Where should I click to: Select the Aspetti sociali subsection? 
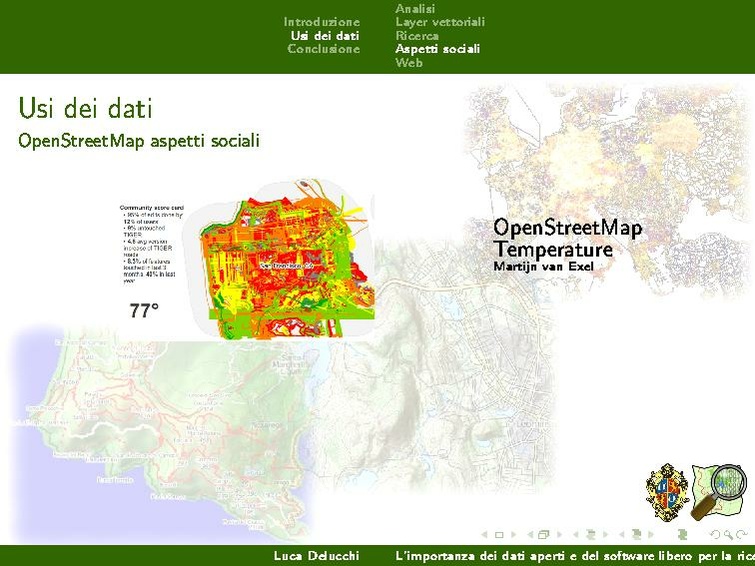[x=438, y=49]
